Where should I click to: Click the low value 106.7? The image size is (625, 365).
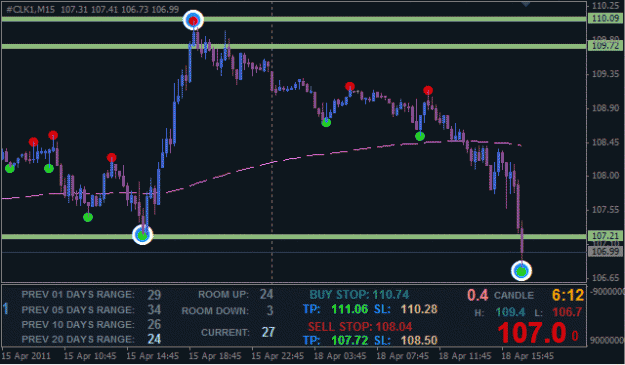click(x=567, y=312)
